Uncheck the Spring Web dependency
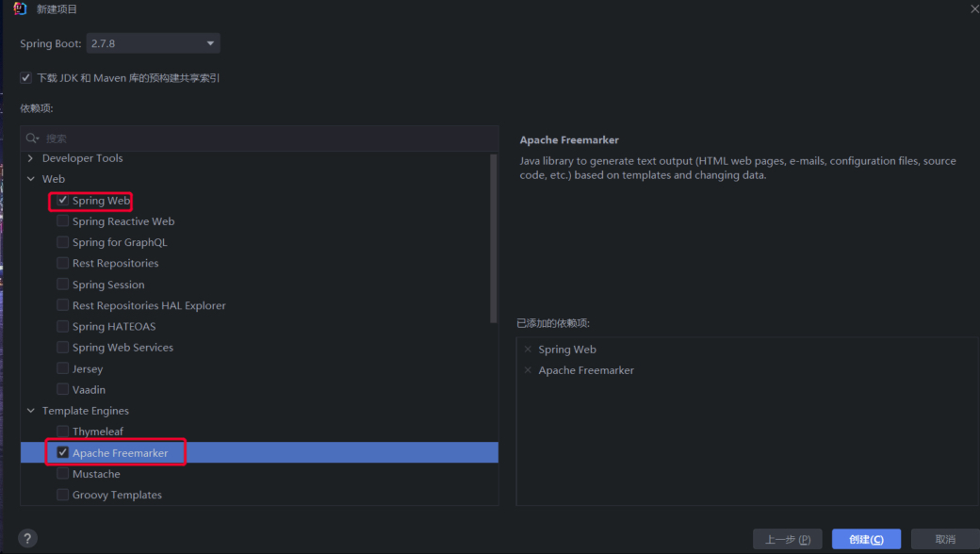This screenshot has width=980, height=554. tap(62, 201)
